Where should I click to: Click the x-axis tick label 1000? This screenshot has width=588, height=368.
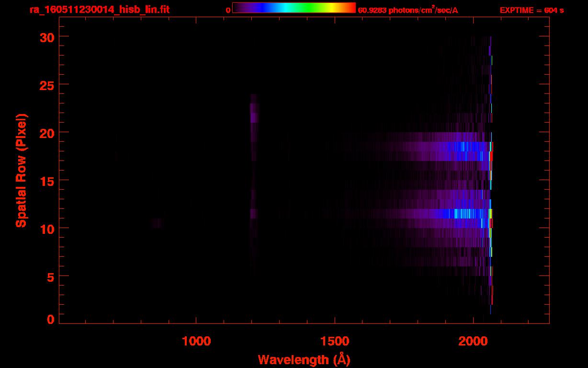pos(196,341)
